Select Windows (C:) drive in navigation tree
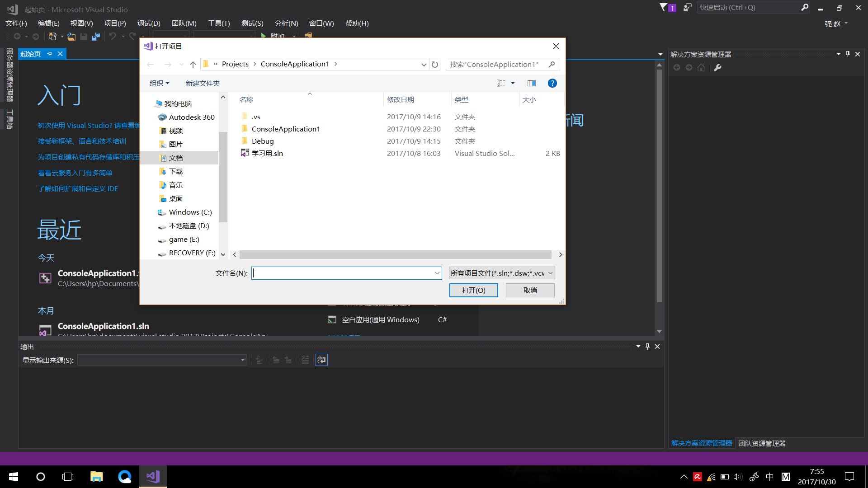 [x=190, y=212]
